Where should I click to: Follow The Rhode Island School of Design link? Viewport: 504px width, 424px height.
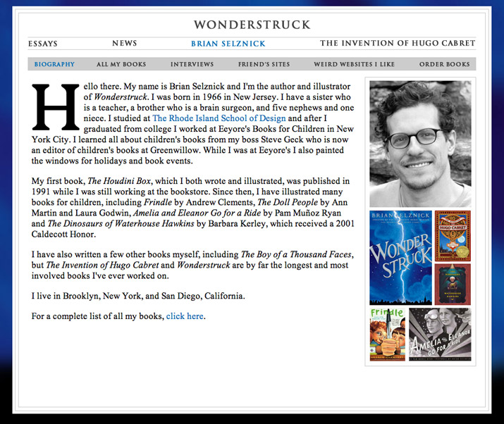click(x=219, y=118)
